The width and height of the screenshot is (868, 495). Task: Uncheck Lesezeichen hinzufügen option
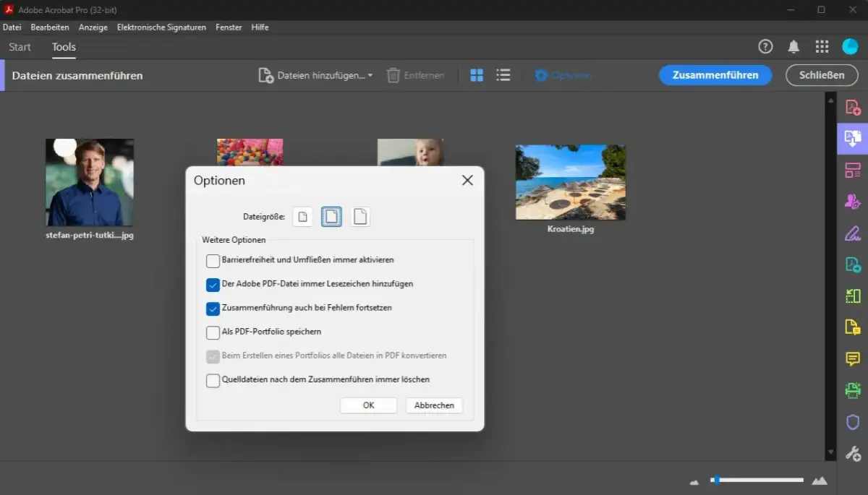[x=213, y=284]
